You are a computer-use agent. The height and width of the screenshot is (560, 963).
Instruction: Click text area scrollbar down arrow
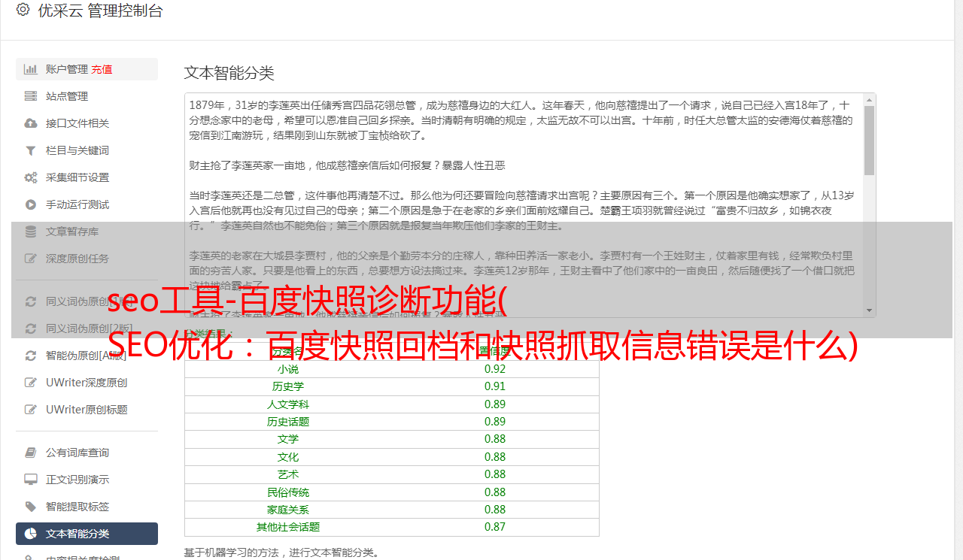click(869, 310)
